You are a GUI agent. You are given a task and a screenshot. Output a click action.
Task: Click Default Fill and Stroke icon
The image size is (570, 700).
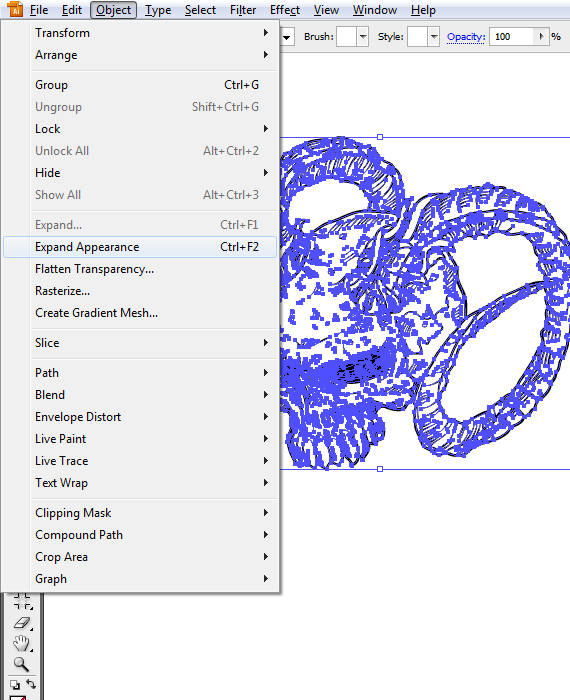click(x=15, y=684)
